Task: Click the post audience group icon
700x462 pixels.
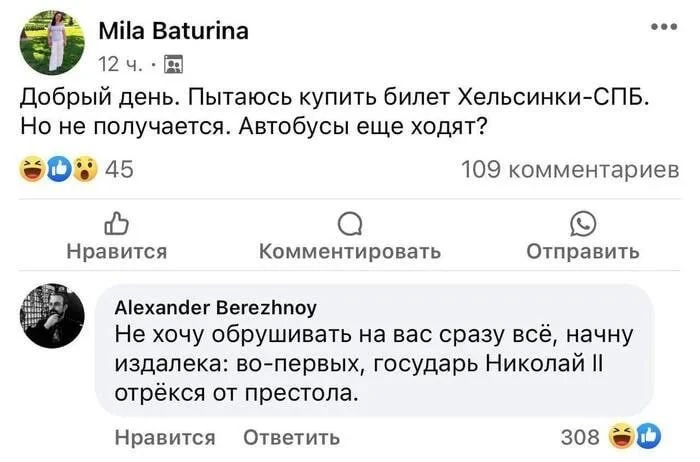Action: [172, 65]
